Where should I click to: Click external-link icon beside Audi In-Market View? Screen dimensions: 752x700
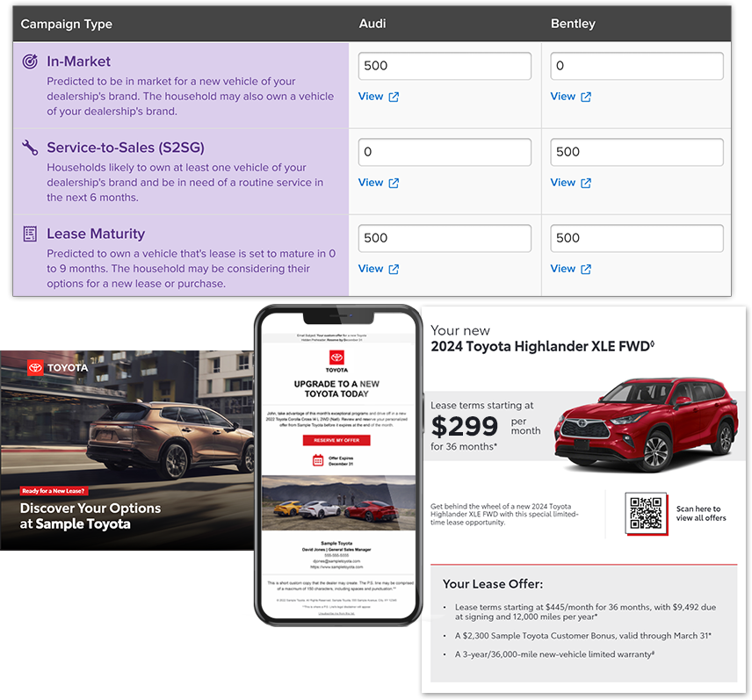pyautogui.click(x=394, y=97)
